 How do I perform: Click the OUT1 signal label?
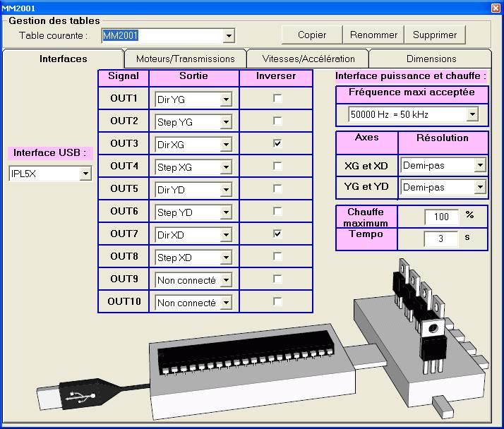click(x=124, y=98)
